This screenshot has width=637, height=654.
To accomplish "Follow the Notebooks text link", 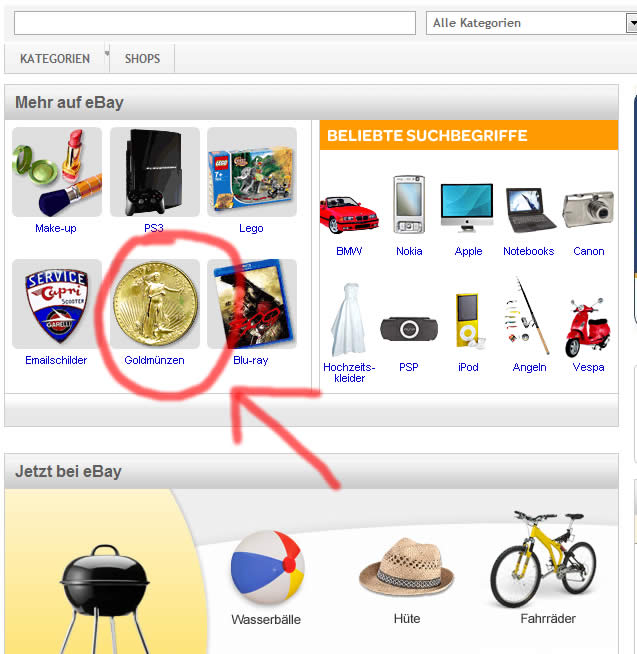I will [x=529, y=251].
